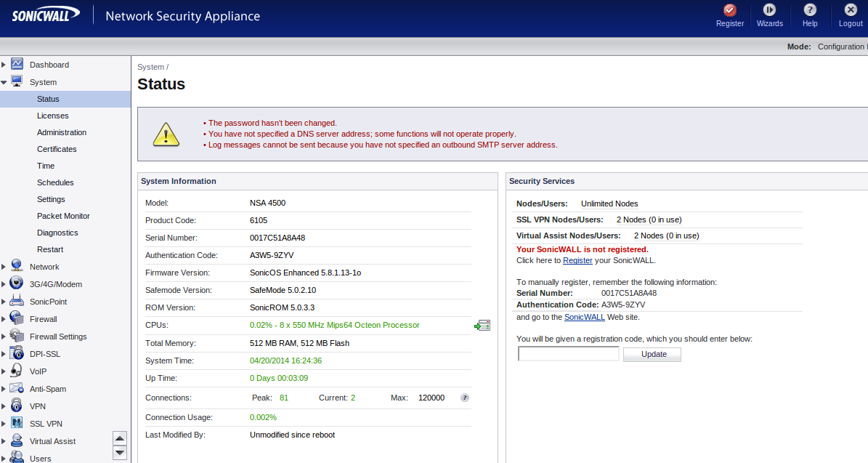868x463 pixels.
Task: Click the SonicPoint access point icon
Action: pos(17,301)
